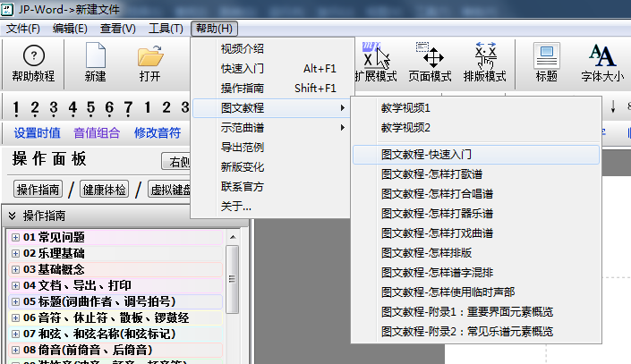Open 教学视频1 menu entry
This screenshot has height=364, width=631.
[x=405, y=107]
